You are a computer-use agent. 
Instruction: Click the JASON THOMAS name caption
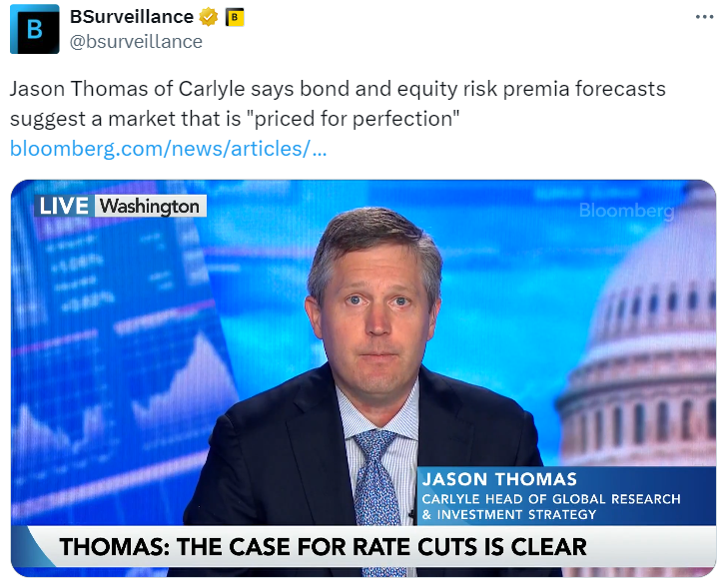499,479
